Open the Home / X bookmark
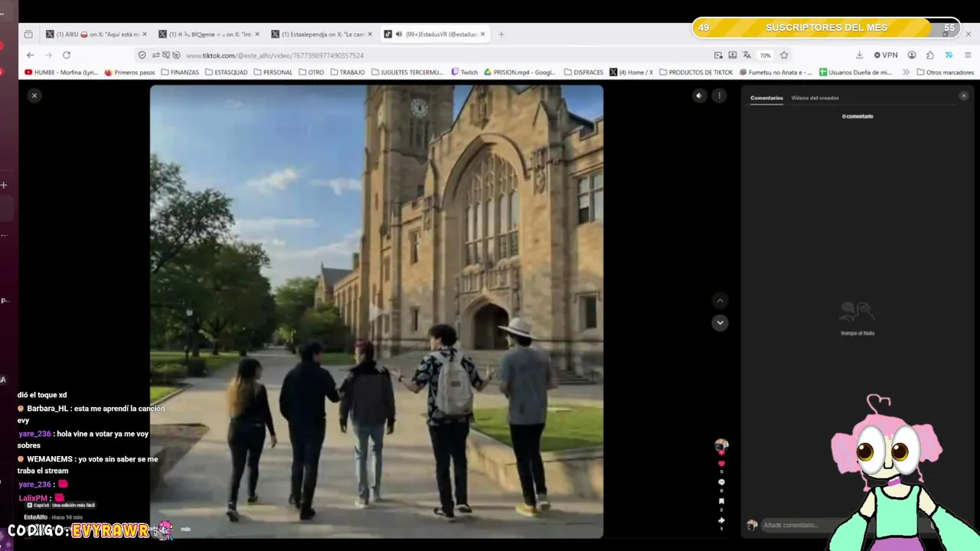The width and height of the screenshot is (980, 551). pyautogui.click(x=632, y=73)
